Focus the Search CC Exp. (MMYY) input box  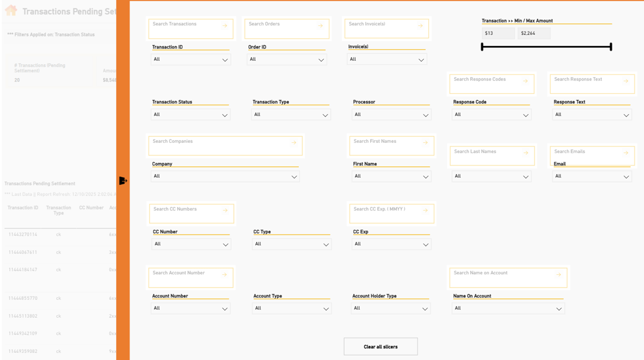tap(392, 214)
